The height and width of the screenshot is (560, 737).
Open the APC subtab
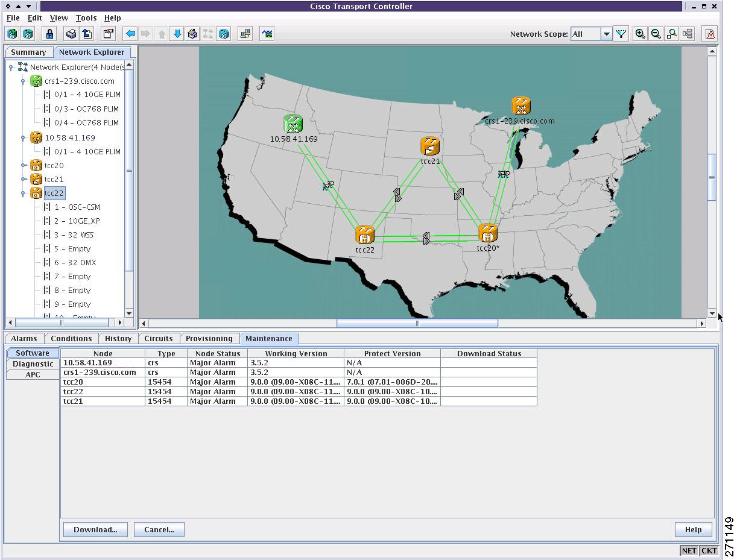pyautogui.click(x=33, y=375)
